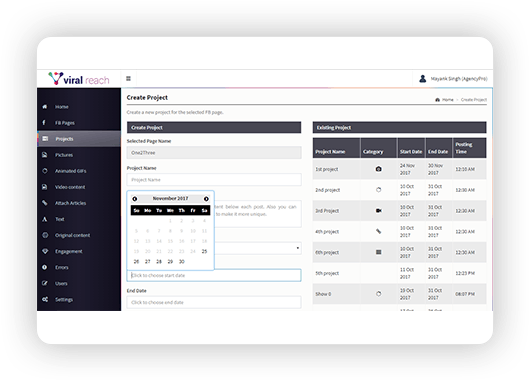Click the '1st project' table cell
The image size is (531, 381).
(x=336, y=169)
